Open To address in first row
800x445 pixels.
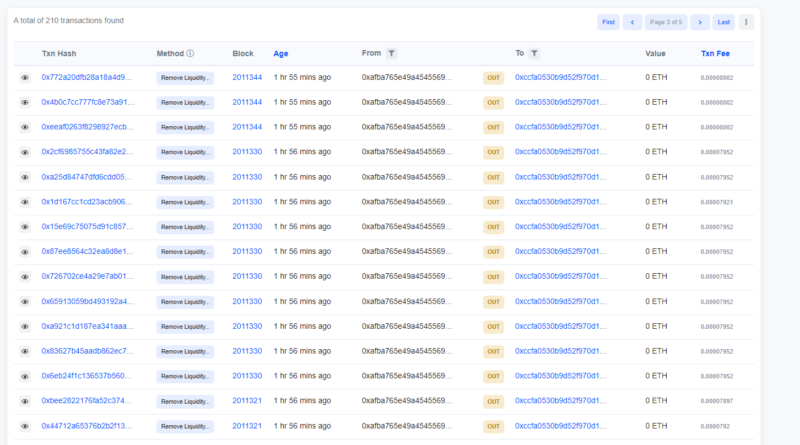pos(560,77)
